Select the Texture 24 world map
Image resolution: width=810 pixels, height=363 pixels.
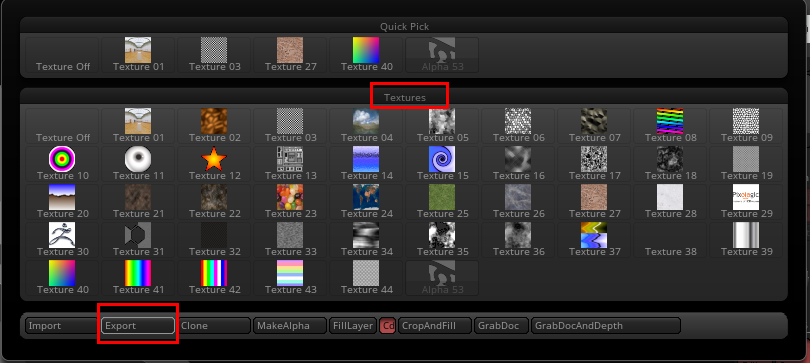tap(366, 202)
